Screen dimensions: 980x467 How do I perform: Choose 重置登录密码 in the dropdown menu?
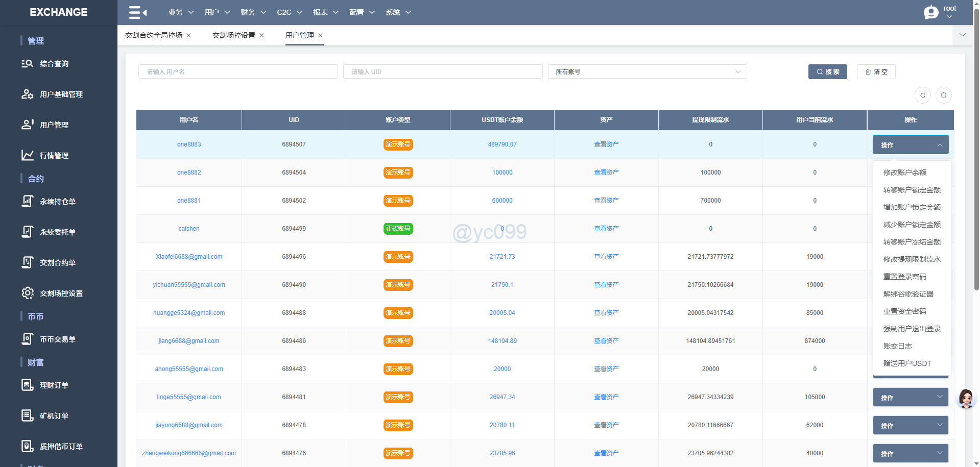(x=904, y=277)
